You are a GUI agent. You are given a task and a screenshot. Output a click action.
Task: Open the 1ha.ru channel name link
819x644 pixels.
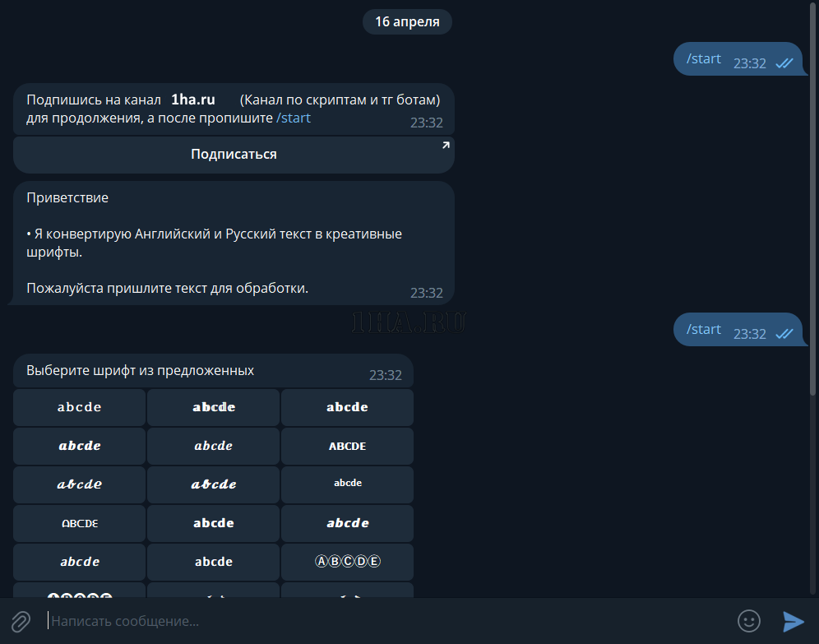coord(193,100)
